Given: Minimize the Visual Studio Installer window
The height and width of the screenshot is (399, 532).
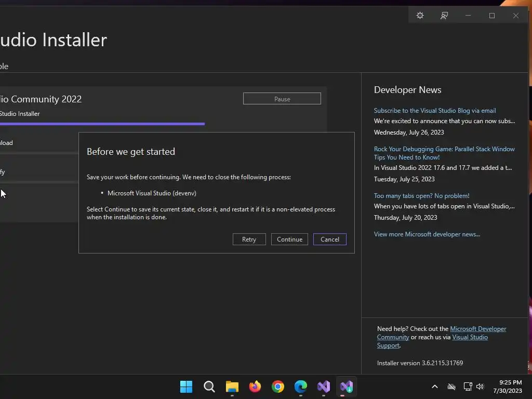Looking at the screenshot, I should coord(468,16).
